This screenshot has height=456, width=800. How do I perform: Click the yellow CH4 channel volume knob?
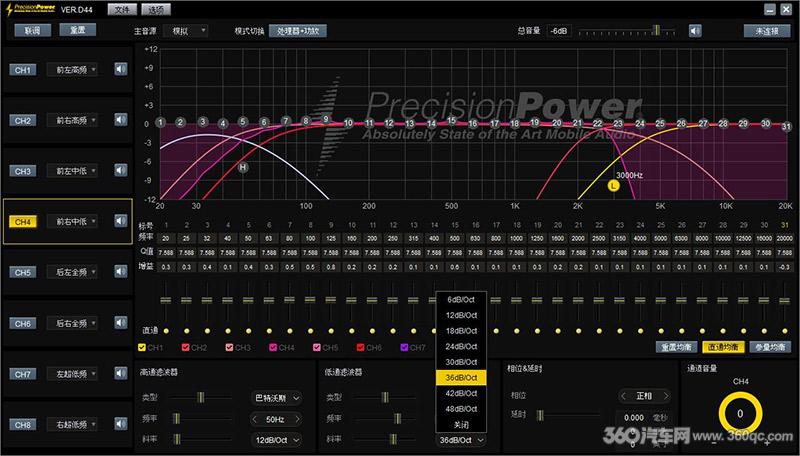pos(740,414)
